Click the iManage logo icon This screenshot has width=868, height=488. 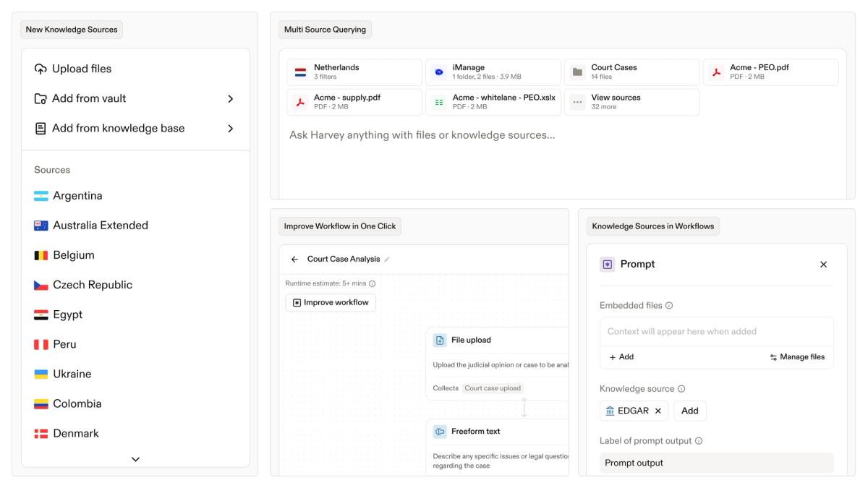(x=438, y=72)
